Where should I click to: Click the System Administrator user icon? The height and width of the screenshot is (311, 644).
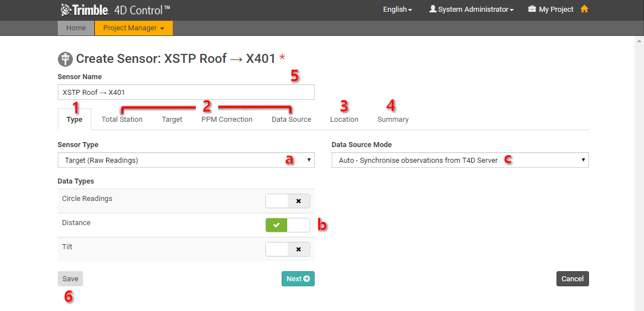[x=433, y=10]
